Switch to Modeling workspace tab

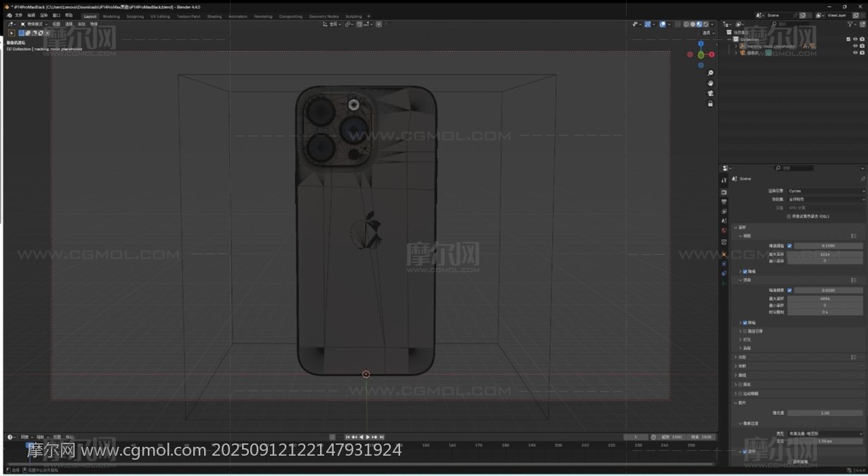coord(111,16)
